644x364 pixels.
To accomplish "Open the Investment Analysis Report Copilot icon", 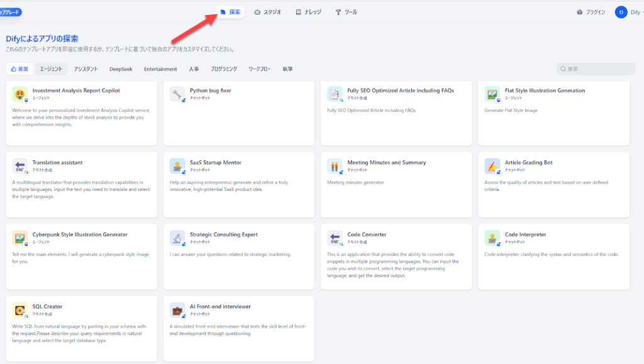I will coord(19,94).
